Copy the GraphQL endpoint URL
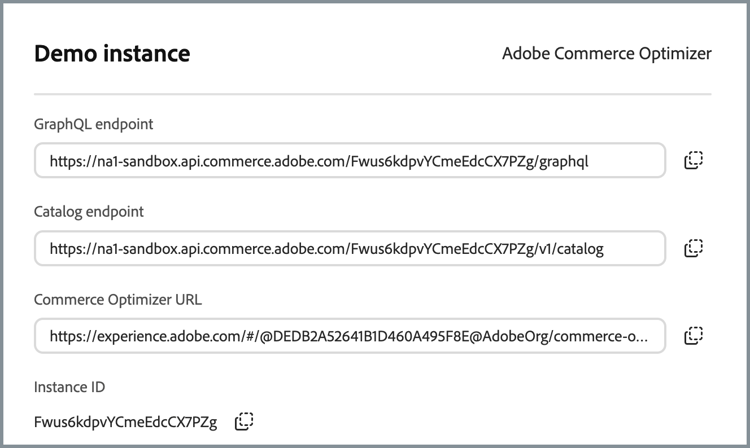The height and width of the screenshot is (448, 750). tap(694, 160)
